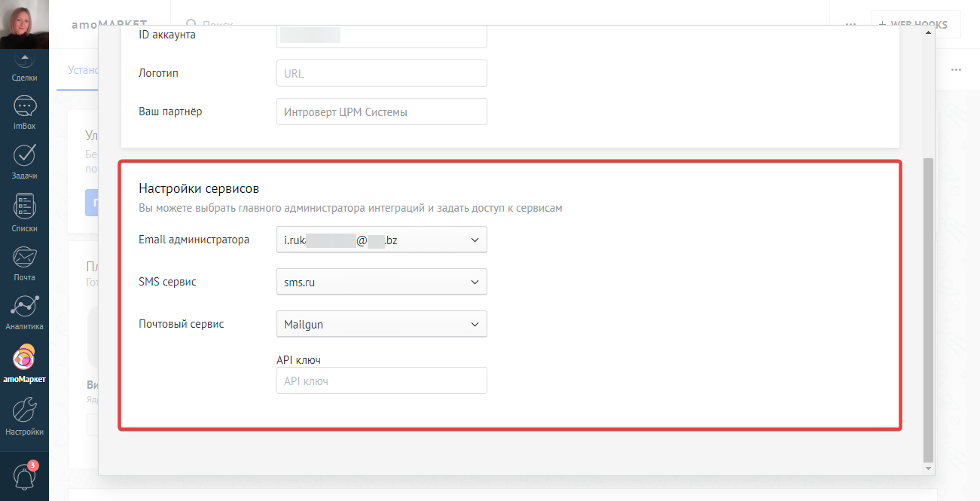Expand the Email администратора dropdown
Image resolution: width=980 pixels, height=501 pixels.
pos(382,240)
